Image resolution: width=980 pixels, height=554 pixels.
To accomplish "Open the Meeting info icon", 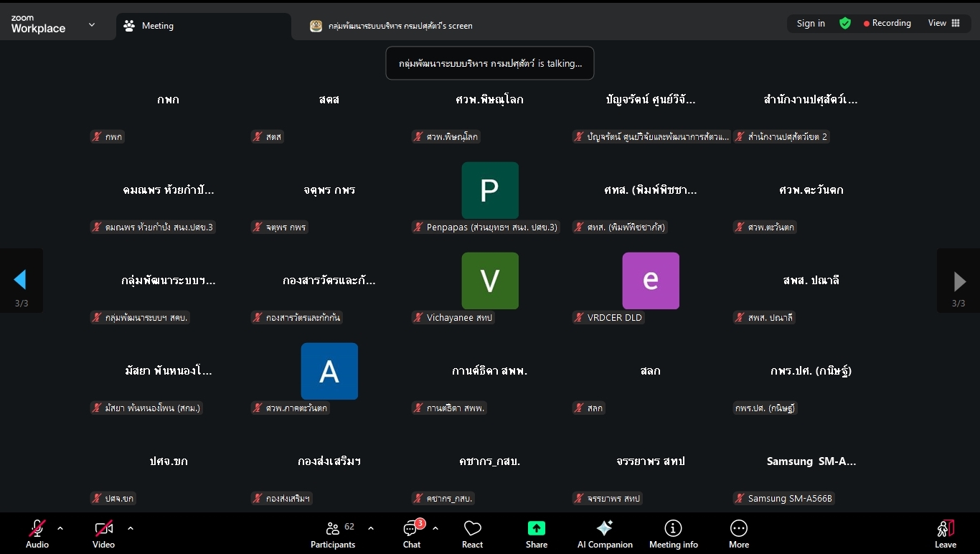I will 673,529.
